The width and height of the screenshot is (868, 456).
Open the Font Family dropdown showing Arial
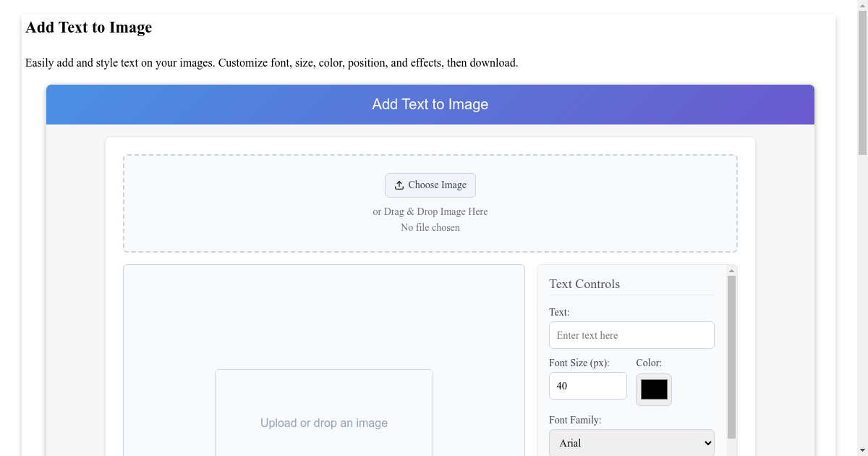click(631, 443)
